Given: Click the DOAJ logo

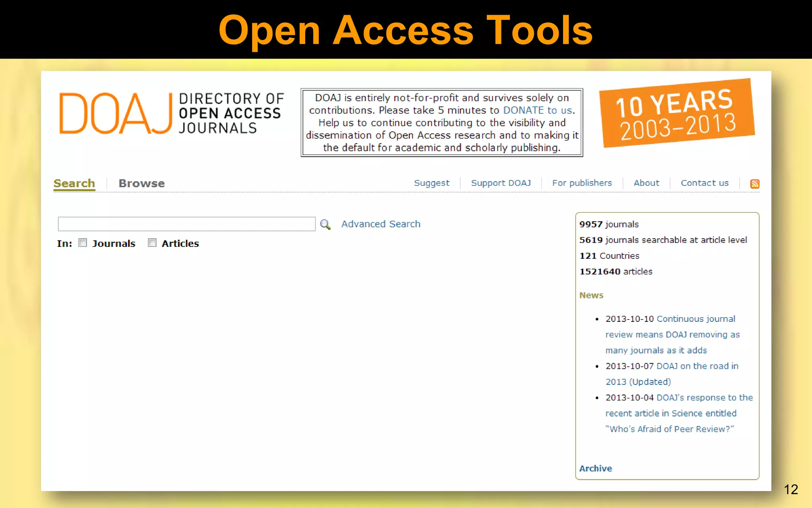Looking at the screenshot, I should pos(116,114).
